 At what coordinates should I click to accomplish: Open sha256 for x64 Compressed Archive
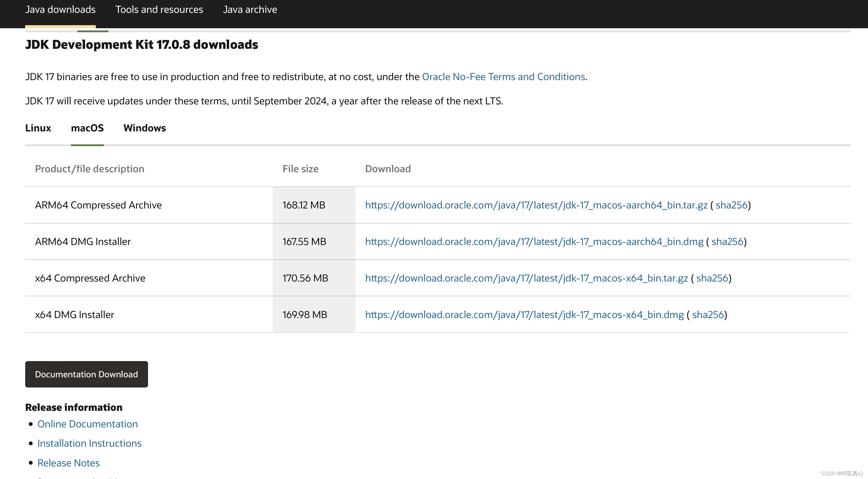(x=712, y=278)
